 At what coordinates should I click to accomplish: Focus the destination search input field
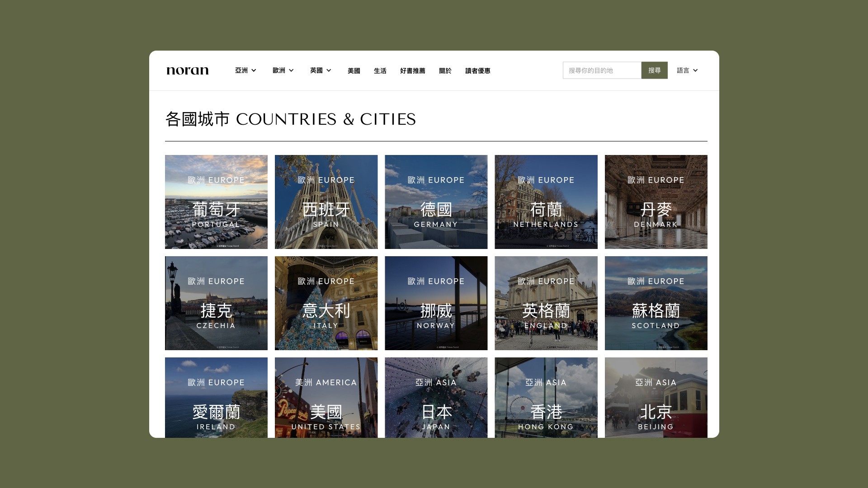pyautogui.click(x=601, y=70)
